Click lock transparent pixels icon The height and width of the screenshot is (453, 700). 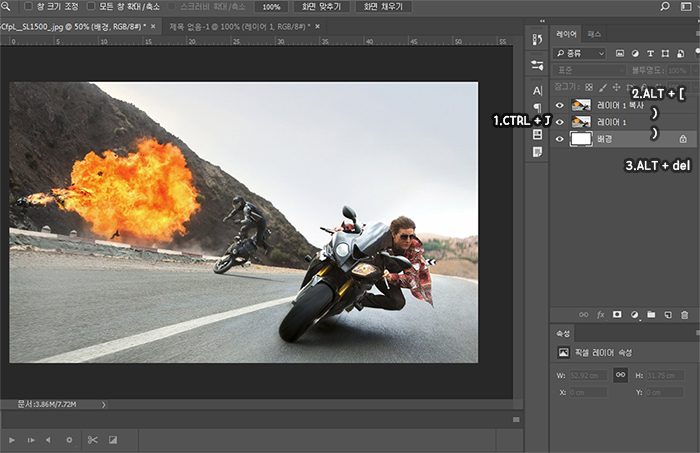coord(589,87)
